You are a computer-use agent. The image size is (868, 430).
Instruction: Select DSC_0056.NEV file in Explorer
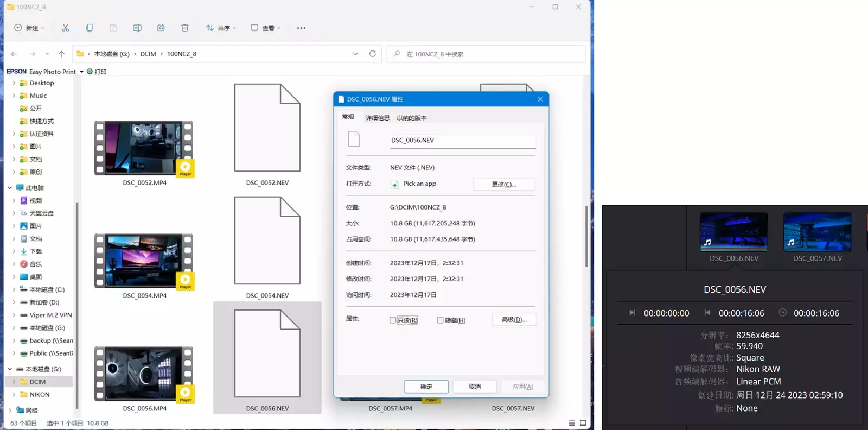coord(267,358)
